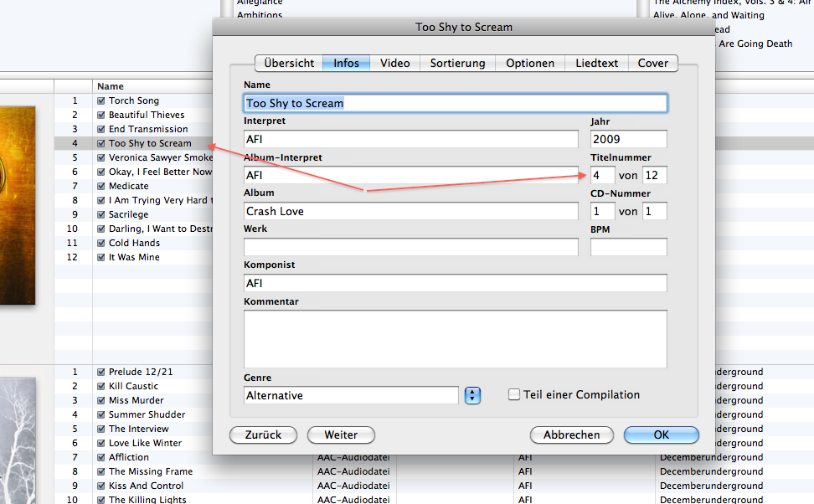814x504 pixels.
Task: Click the Kommentar text area
Action: [456, 339]
